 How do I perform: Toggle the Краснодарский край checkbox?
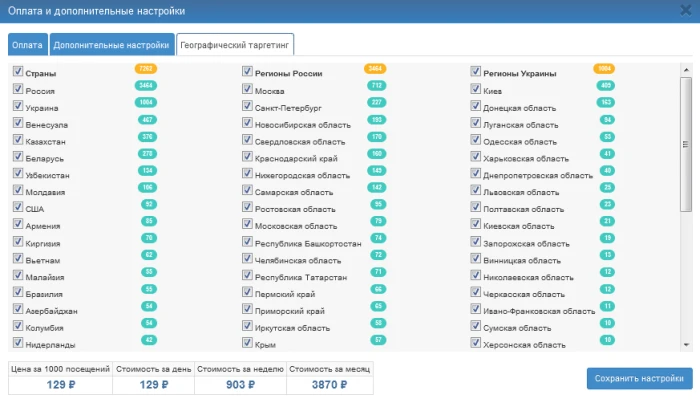tap(247, 157)
